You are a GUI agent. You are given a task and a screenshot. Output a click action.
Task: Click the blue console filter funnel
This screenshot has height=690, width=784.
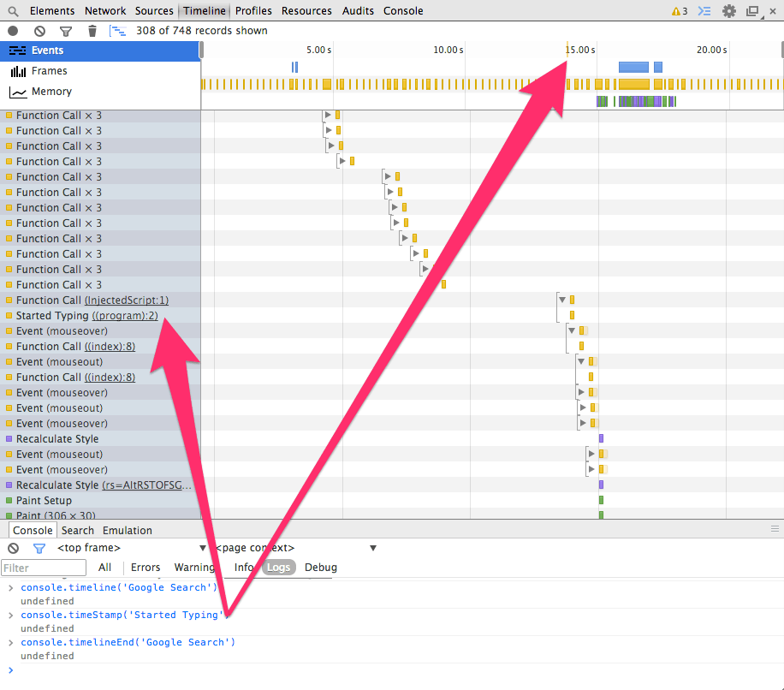pos(39,548)
